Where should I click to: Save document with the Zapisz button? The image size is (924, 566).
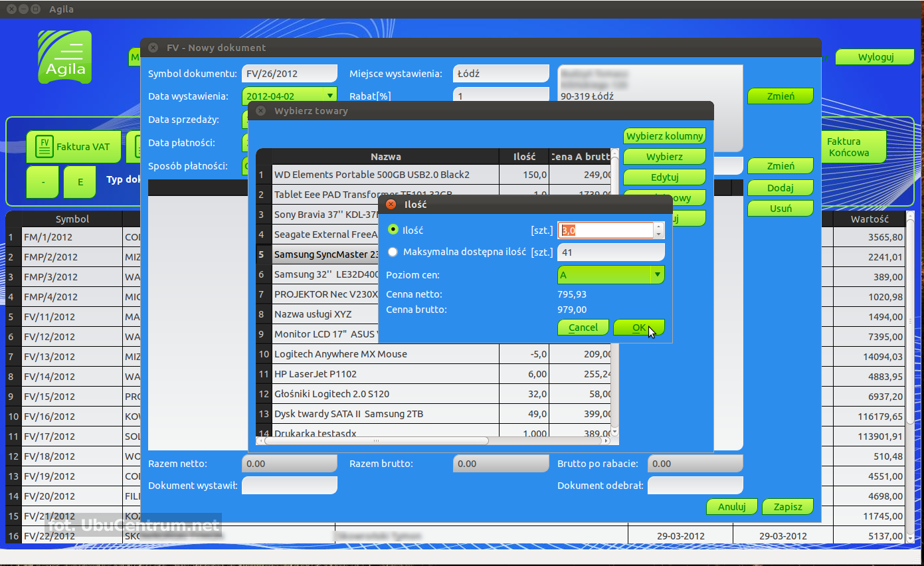pos(788,507)
